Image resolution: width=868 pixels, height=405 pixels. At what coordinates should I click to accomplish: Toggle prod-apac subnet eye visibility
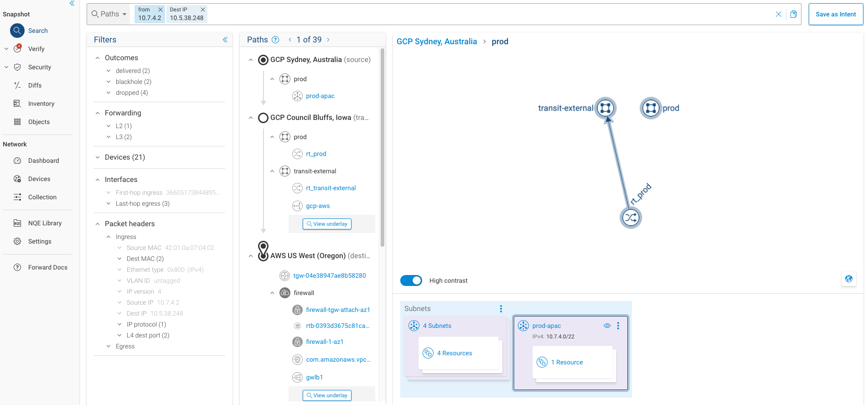[x=607, y=326]
